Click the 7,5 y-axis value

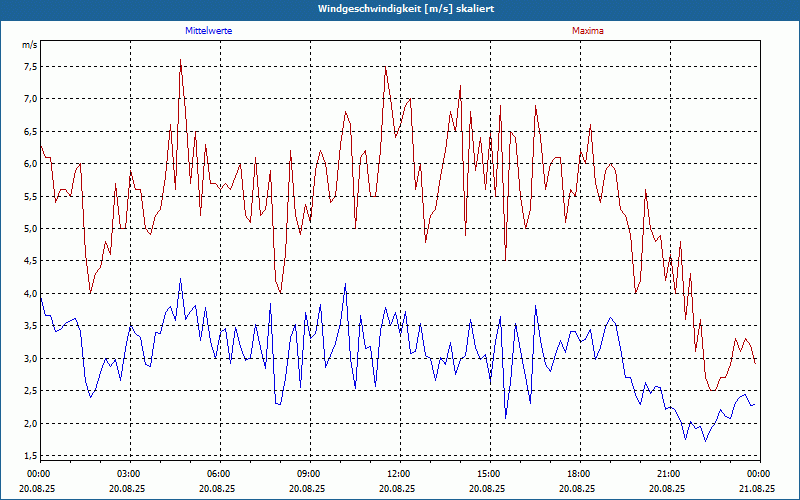(x=31, y=66)
